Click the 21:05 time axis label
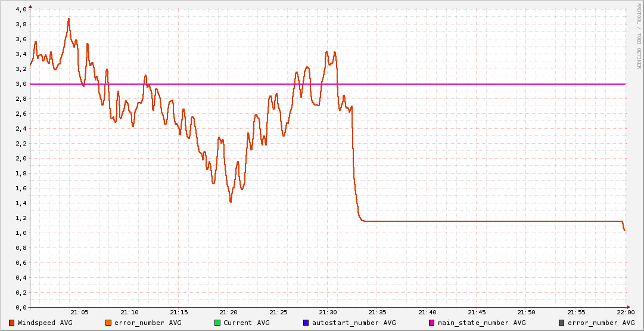The width and height of the screenshot is (644, 331). (79, 313)
